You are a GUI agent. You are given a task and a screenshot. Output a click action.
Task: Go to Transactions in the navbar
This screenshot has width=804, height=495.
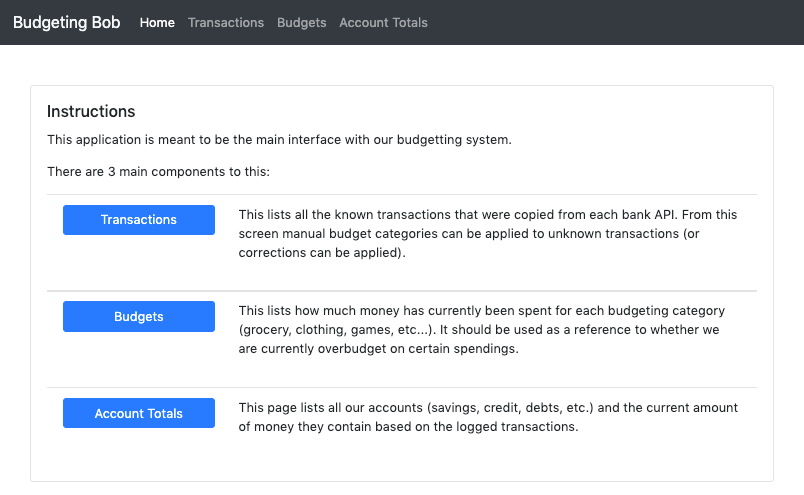click(226, 23)
